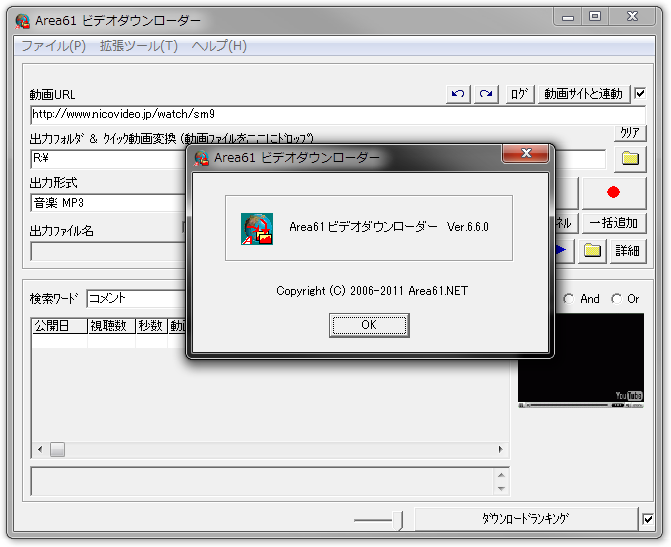Close the about dialog with the X button
This screenshot has width=671, height=547.
[526, 153]
